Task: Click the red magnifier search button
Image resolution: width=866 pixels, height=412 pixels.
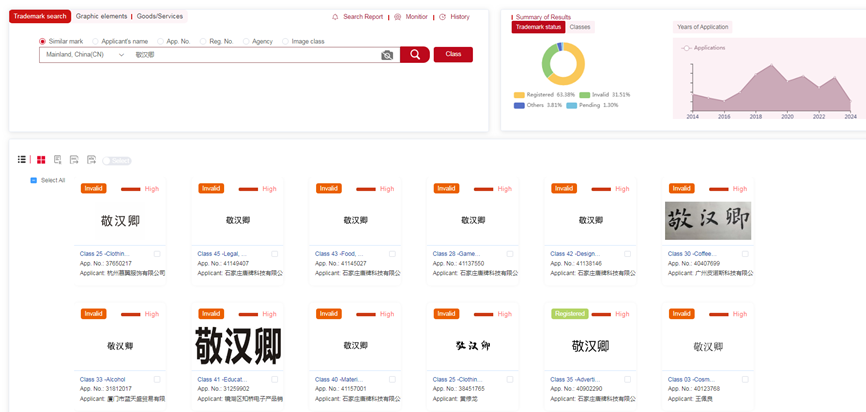Action: (415, 55)
